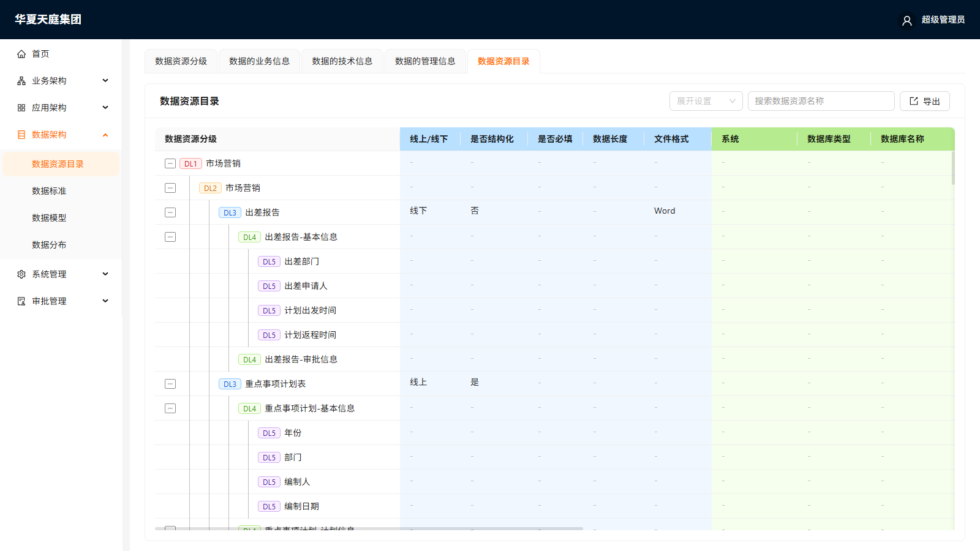Click the 数据架构 document icon
This screenshot has width=980, height=551.
(x=21, y=135)
